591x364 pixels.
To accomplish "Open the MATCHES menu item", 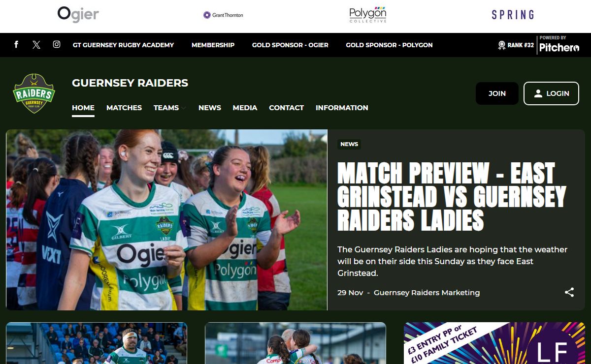I will tap(124, 108).
